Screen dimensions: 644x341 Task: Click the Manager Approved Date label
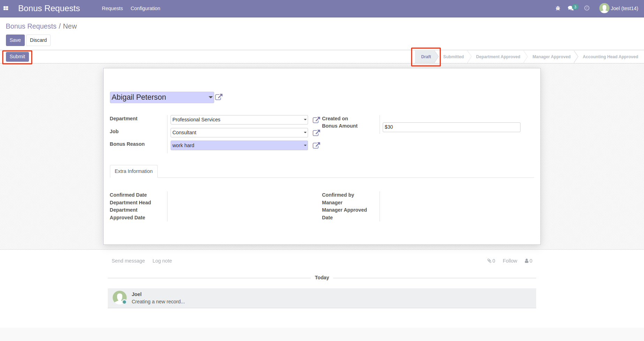click(x=344, y=214)
